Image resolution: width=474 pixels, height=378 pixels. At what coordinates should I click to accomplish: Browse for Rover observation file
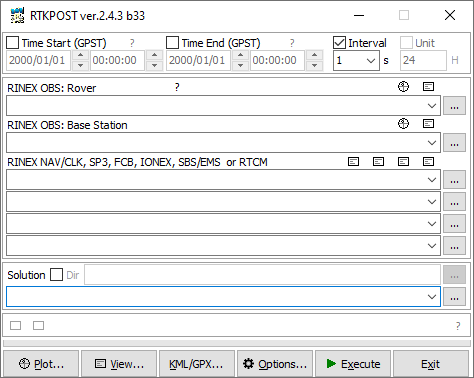pos(454,106)
